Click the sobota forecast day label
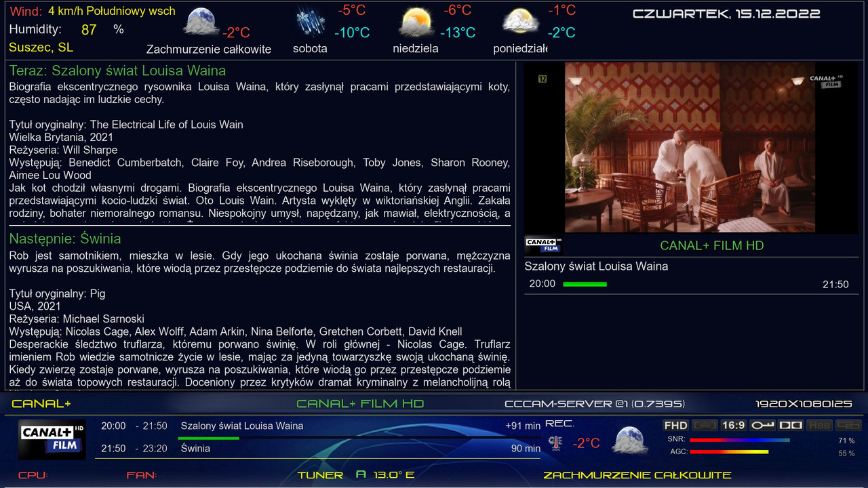868x488 pixels. 310,49
